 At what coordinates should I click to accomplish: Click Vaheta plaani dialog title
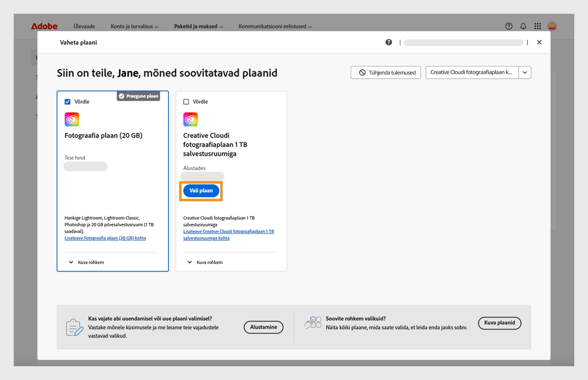(x=78, y=42)
